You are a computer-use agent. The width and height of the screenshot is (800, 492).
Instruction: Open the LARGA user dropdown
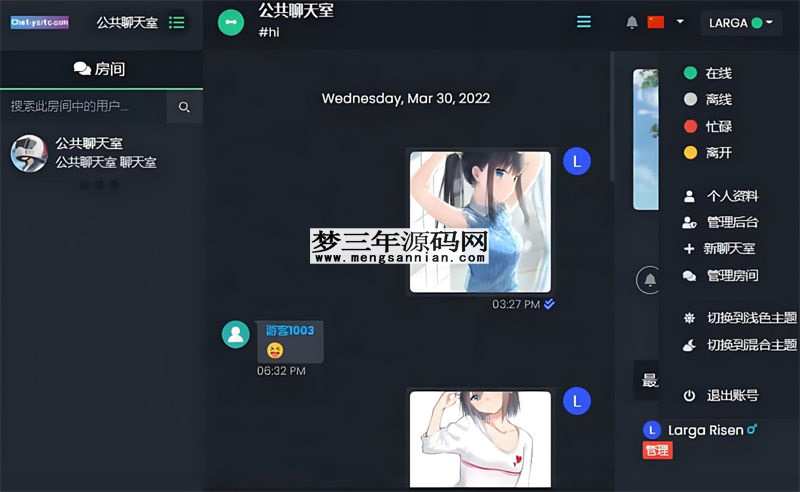tap(741, 23)
